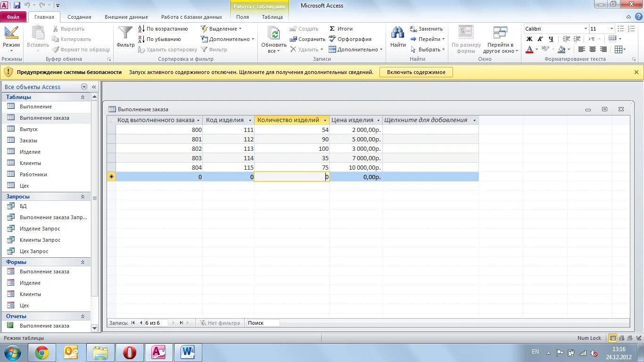Open Word from the taskbar
Screen dimensions: 644x362
tap(188, 353)
